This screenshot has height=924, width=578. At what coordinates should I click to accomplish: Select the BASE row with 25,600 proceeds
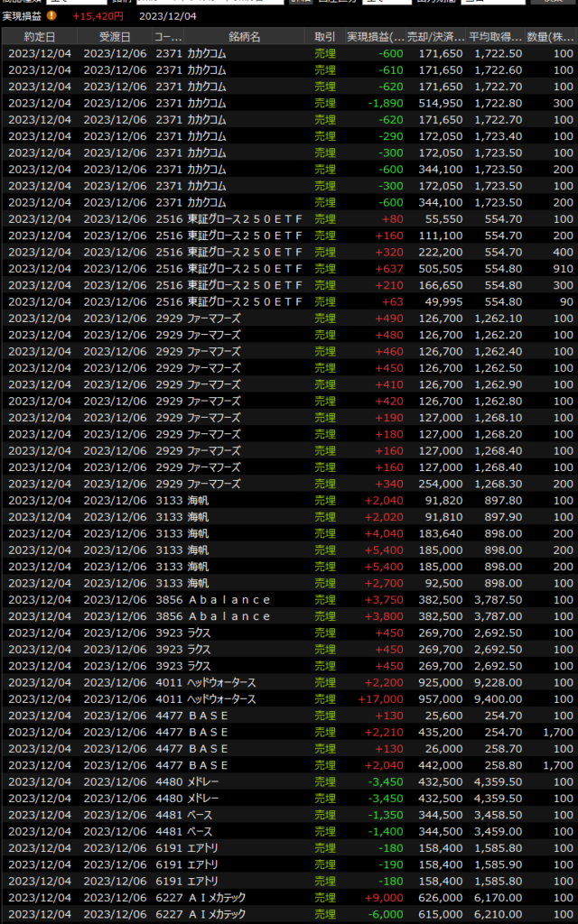point(289,716)
